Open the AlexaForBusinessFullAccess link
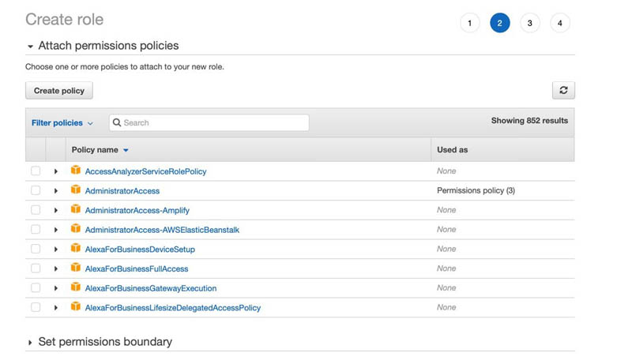 tap(137, 268)
